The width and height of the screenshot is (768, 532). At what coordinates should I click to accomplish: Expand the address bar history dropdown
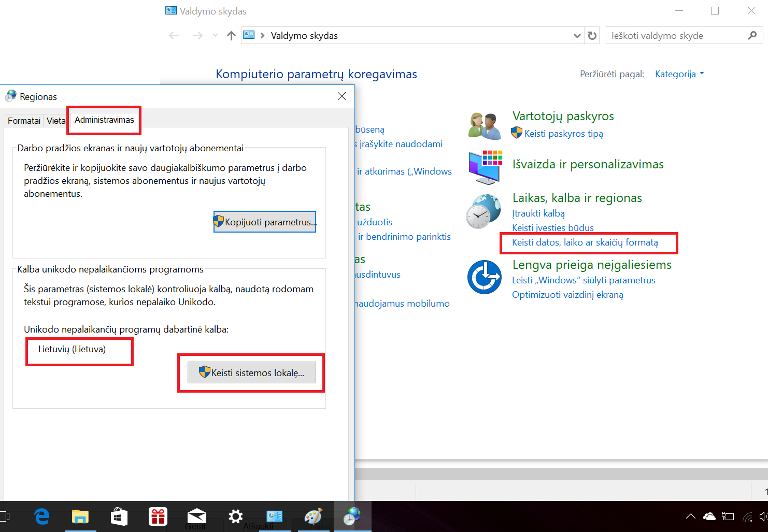point(577,36)
